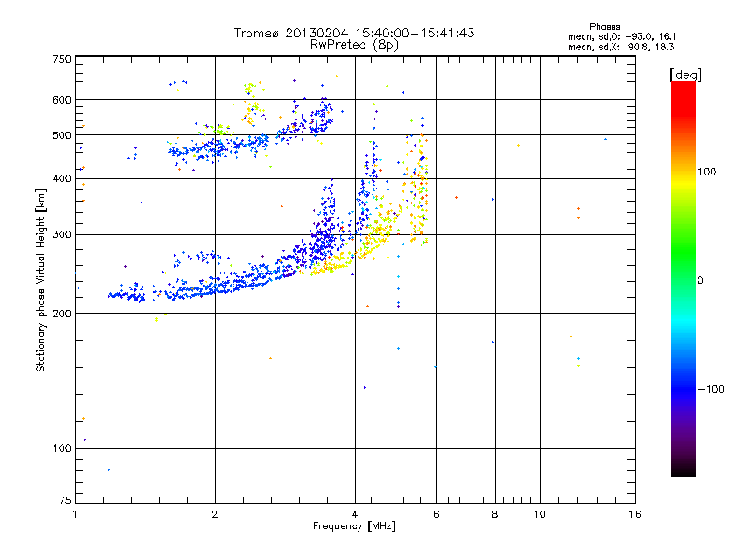This screenshot has height=560, width=747.
Task: Click the x-axis tick label '8'
Action: (x=495, y=514)
